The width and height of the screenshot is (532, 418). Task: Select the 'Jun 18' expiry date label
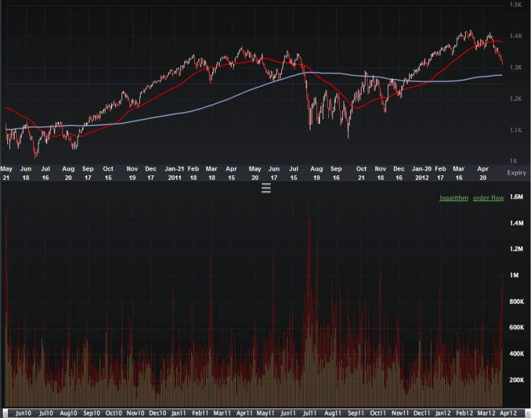(x=26, y=173)
